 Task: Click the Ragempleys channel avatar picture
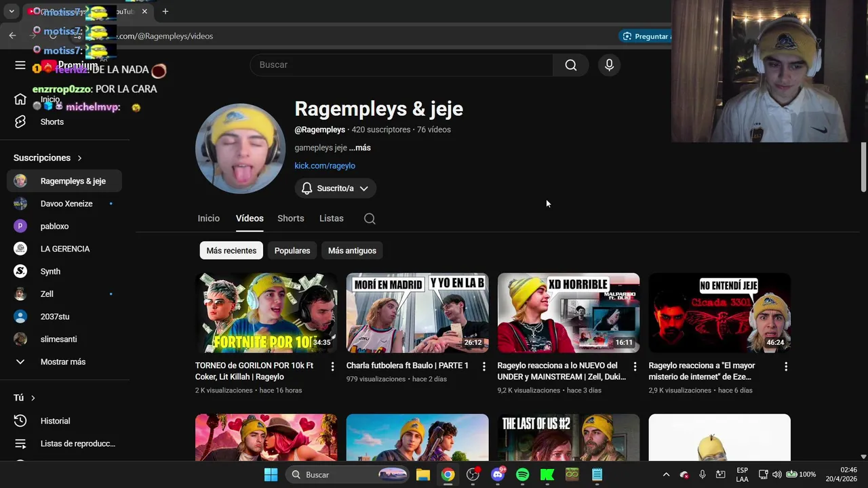(240, 148)
